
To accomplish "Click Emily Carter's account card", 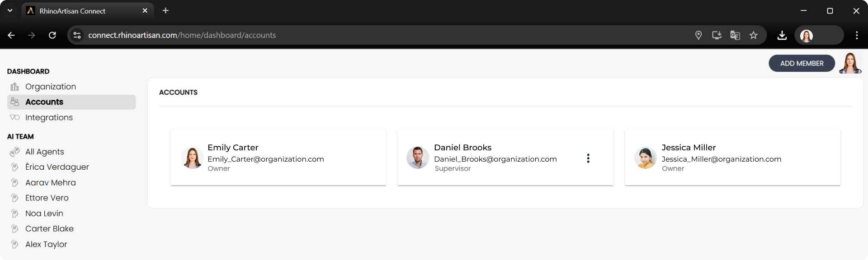I will [278, 158].
